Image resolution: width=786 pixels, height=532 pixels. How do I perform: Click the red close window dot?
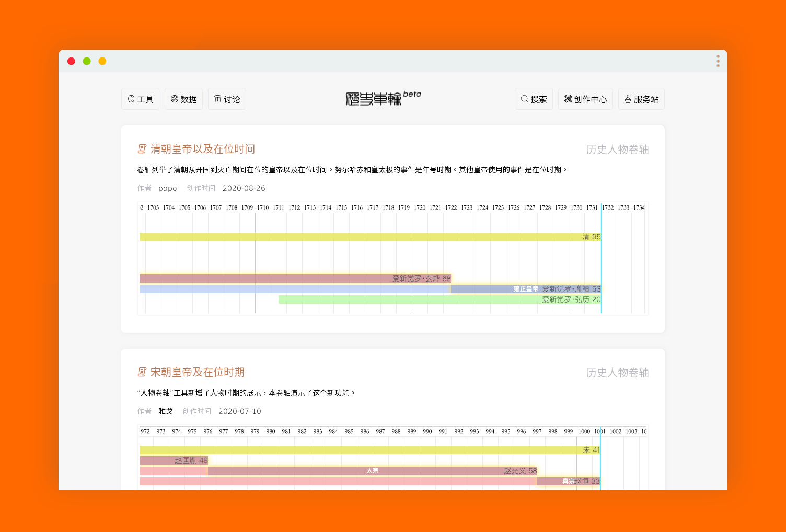[71, 61]
